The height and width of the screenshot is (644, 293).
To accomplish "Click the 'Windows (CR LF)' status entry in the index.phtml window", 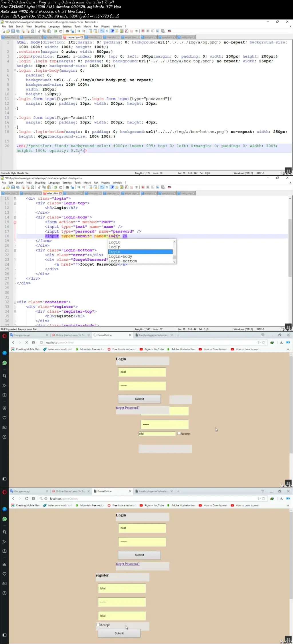I will 243,329.
